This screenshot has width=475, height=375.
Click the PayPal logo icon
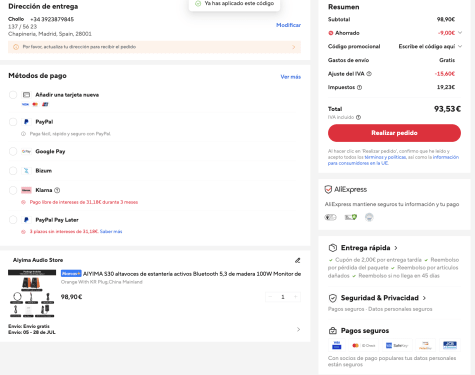[26, 122]
